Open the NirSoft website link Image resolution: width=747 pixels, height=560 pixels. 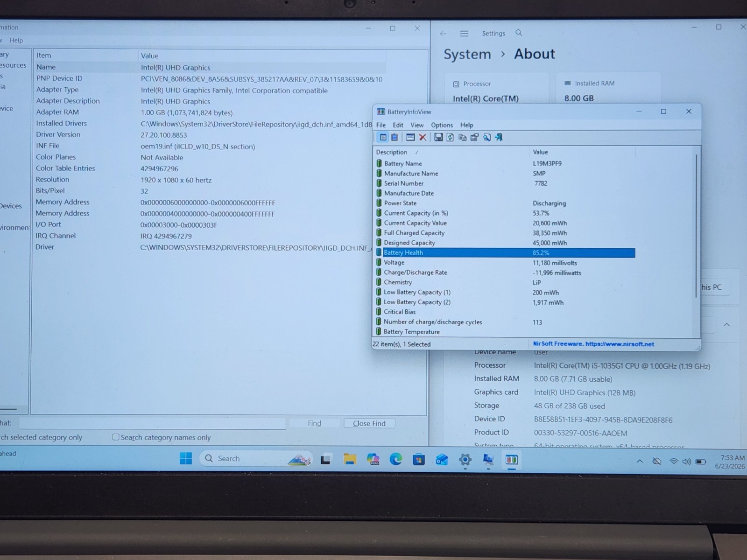(x=593, y=344)
